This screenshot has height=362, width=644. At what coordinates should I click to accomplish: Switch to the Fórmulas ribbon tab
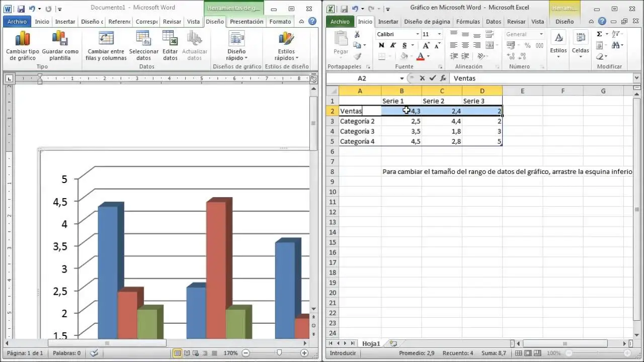point(468,22)
